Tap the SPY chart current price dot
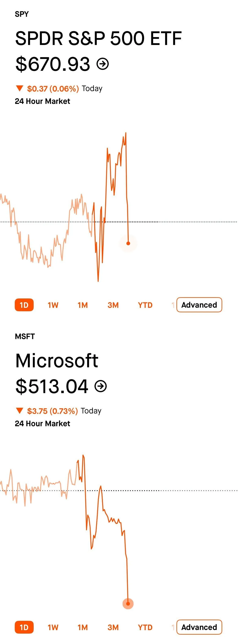238x644 pixels. pos(128,243)
